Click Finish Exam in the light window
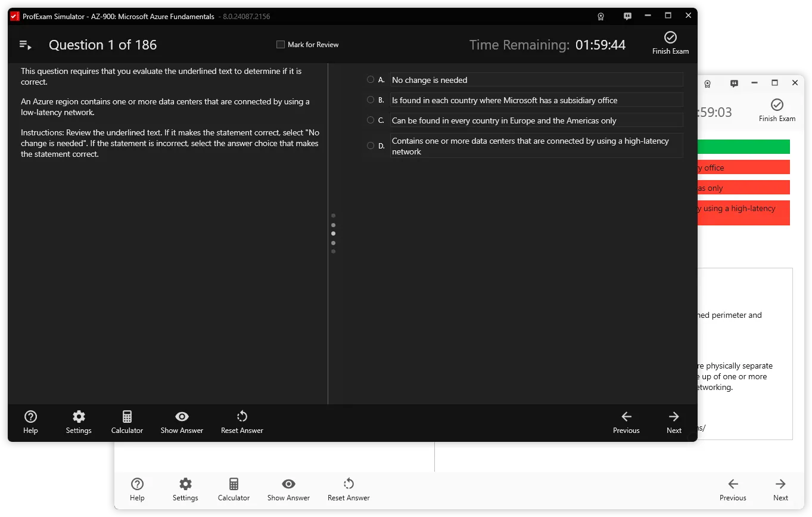The height and width of the screenshot is (517, 812). 777,111
